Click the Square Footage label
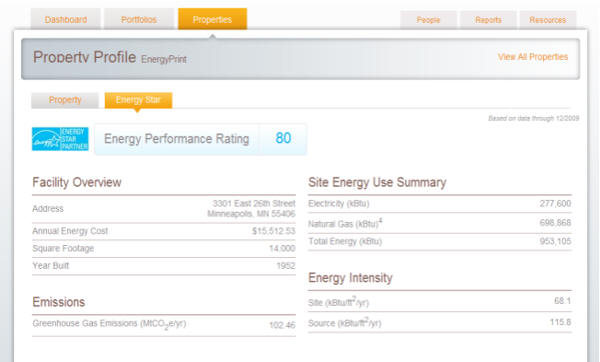Image resolution: width=600 pixels, height=362 pixels. pos(63,248)
